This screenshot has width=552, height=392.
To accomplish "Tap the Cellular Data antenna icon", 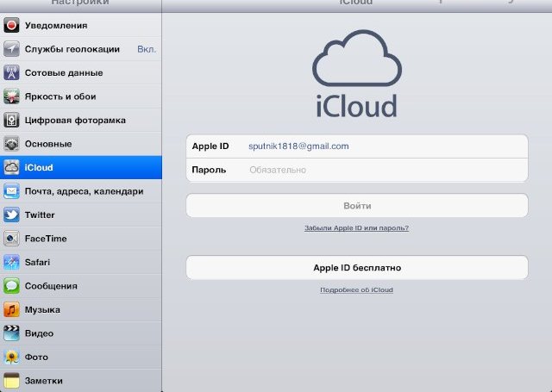I will click(x=11, y=72).
